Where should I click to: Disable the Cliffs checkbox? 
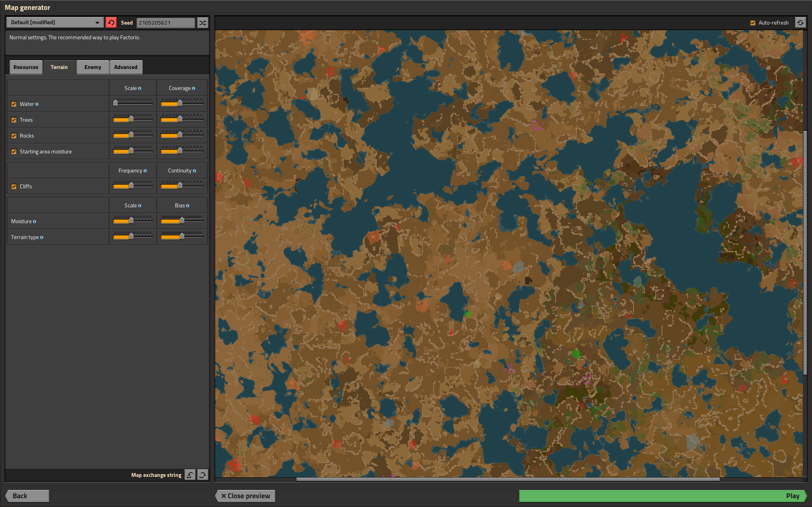coord(14,187)
